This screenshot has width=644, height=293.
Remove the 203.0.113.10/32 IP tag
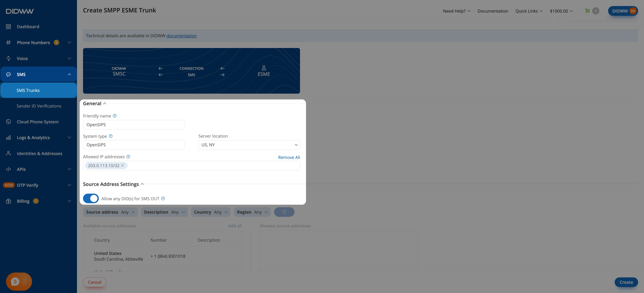(x=122, y=165)
